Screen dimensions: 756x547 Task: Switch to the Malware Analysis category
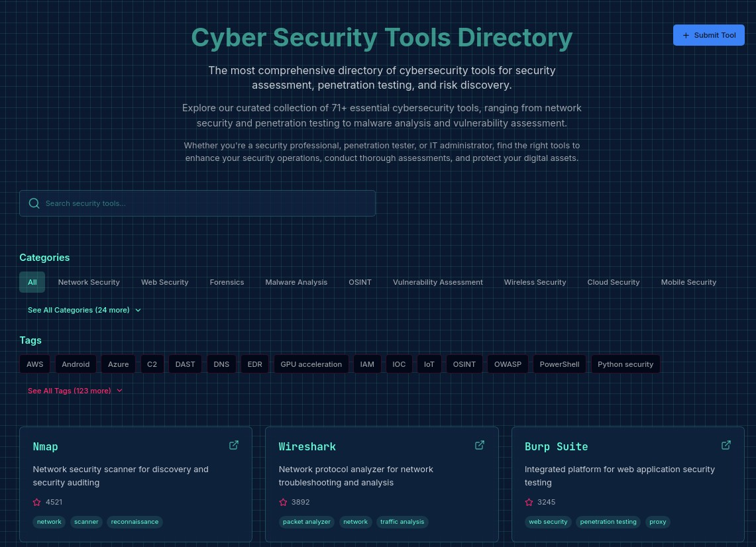(x=296, y=282)
